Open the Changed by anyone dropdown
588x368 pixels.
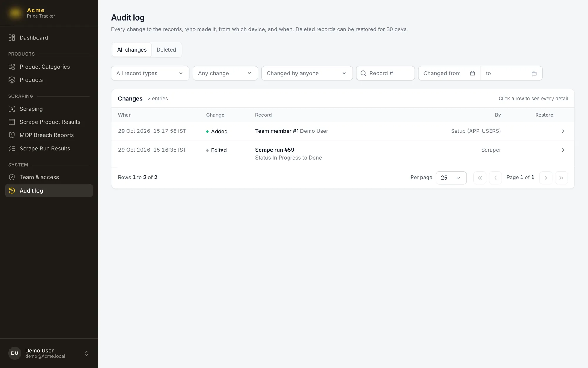tap(307, 73)
